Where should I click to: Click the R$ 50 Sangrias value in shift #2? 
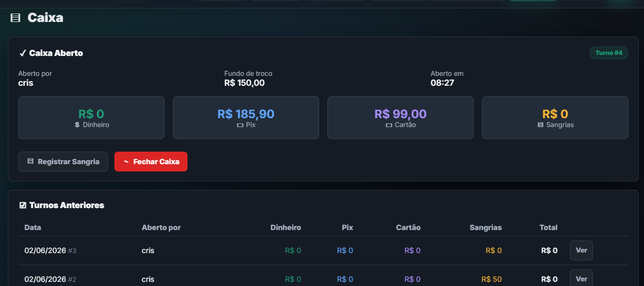[491, 279]
